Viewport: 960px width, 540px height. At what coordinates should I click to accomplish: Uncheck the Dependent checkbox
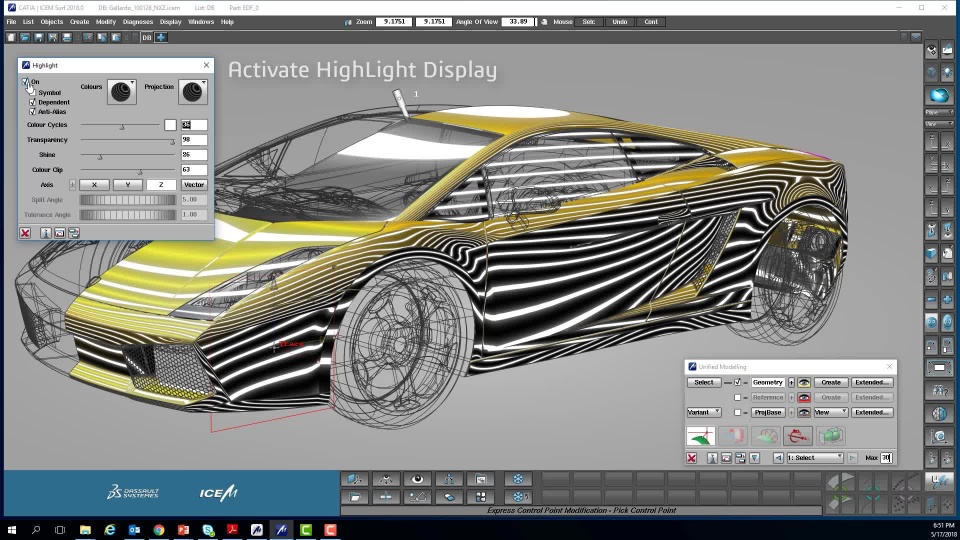pos(33,102)
